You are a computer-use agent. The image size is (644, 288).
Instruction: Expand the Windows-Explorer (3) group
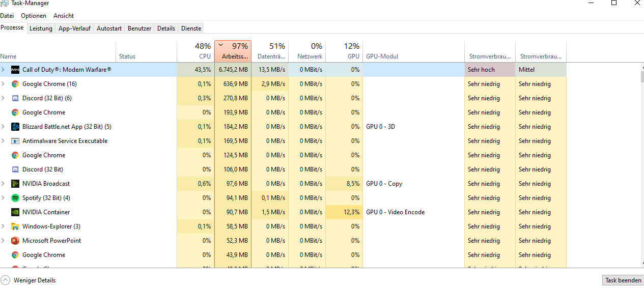pyautogui.click(x=3, y=226)
